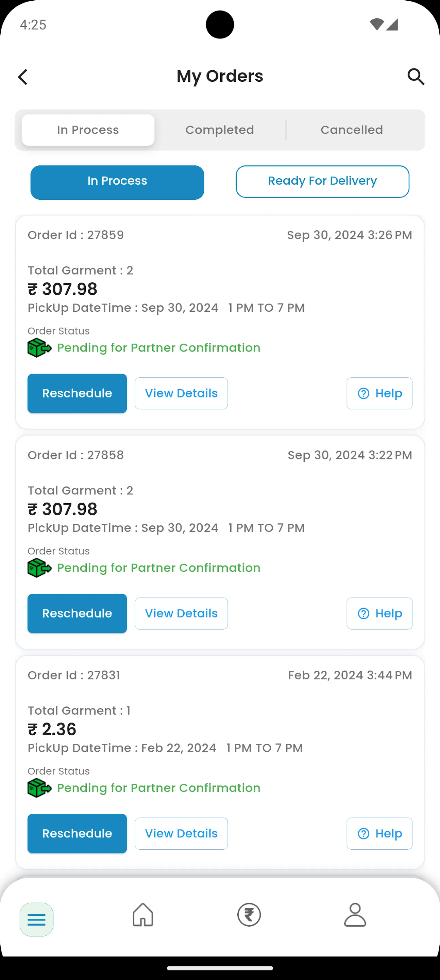View Details of order 27858
This screenshot has height=980, width=440.
point(181,613)
